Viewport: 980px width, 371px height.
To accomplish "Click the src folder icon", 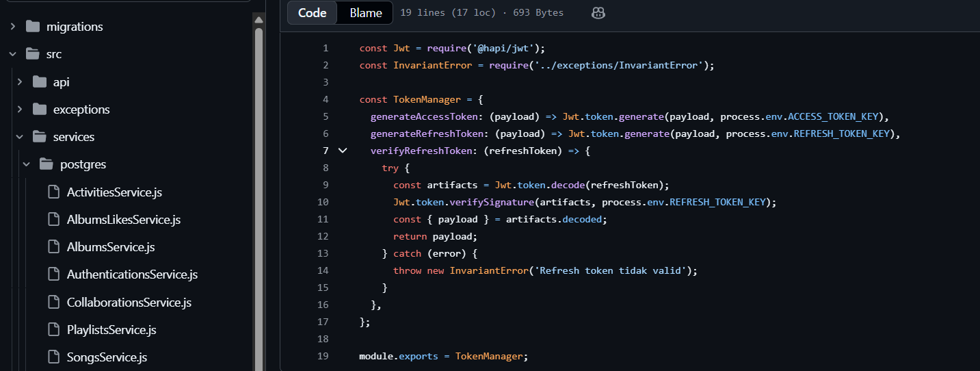I will pyautogui.click(x=33, y=54).
